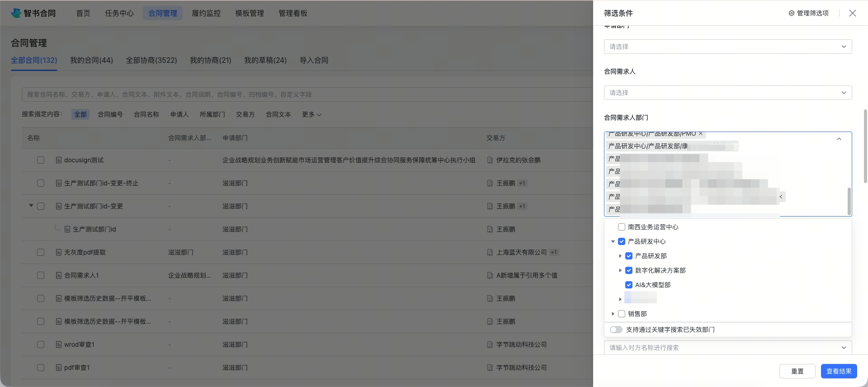Click the 名称 column header
This screenshot has width=868, height=387.
pos(33,138)
